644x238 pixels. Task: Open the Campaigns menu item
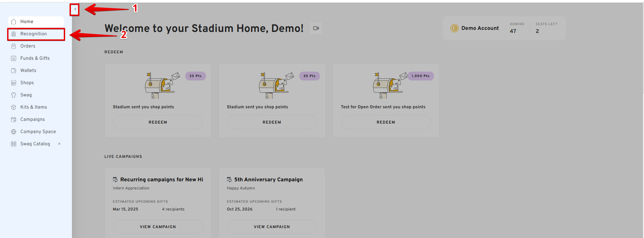(x=32, y=120)
